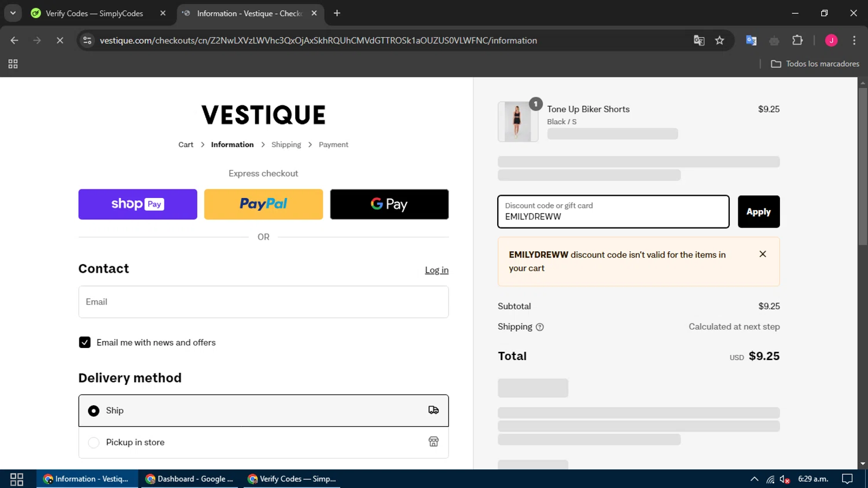Viewport: 868px width, 488px height.
Task: Click the forward navigation arrow
Action: (37, 41)
